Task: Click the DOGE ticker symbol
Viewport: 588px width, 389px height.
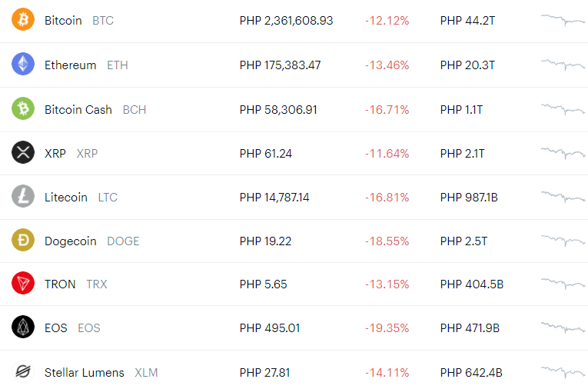Action: (x=123, y=241)
